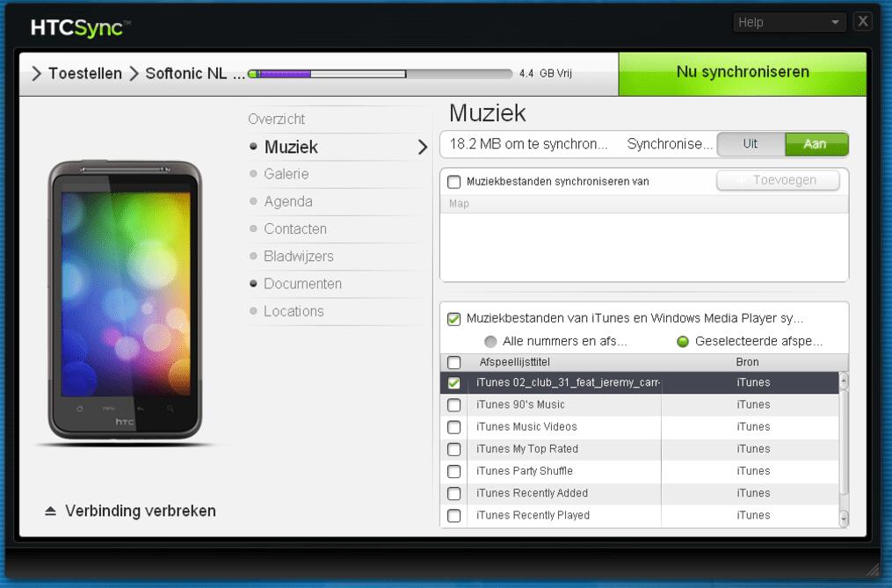892x588 pixels.
Task: Click the chevron before Toestellen breadcrumb
Action: click(x=36, y=74)
